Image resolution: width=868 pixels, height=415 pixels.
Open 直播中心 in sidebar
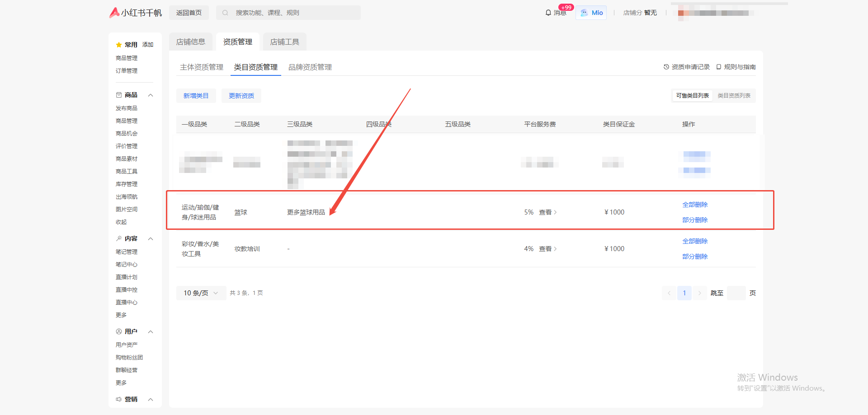pos(127,303)
